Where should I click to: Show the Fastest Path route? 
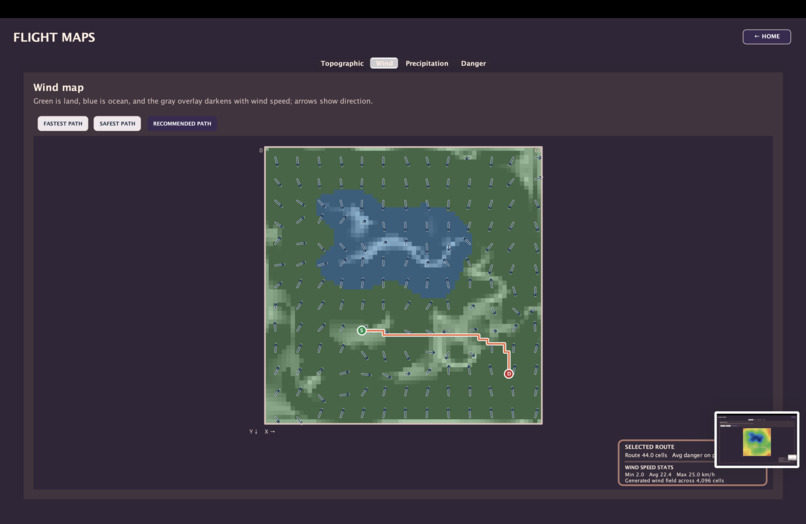[63, 123]
